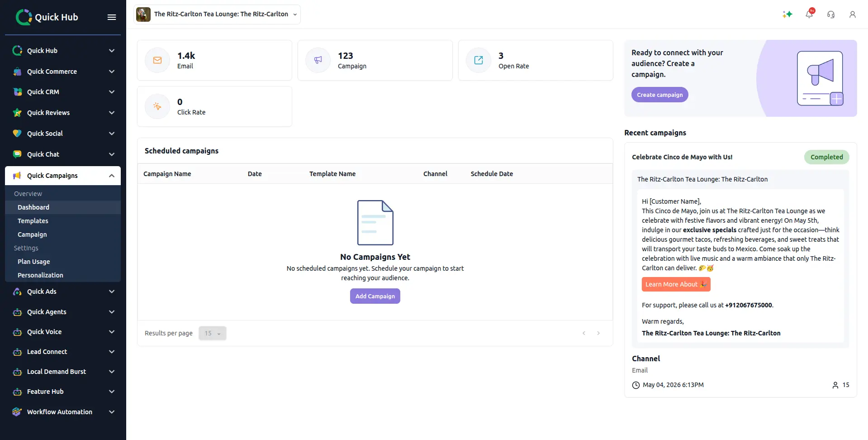Click the Campaign Name column header
The height and width of the screenshot is (440, 868).
(167, 174)
